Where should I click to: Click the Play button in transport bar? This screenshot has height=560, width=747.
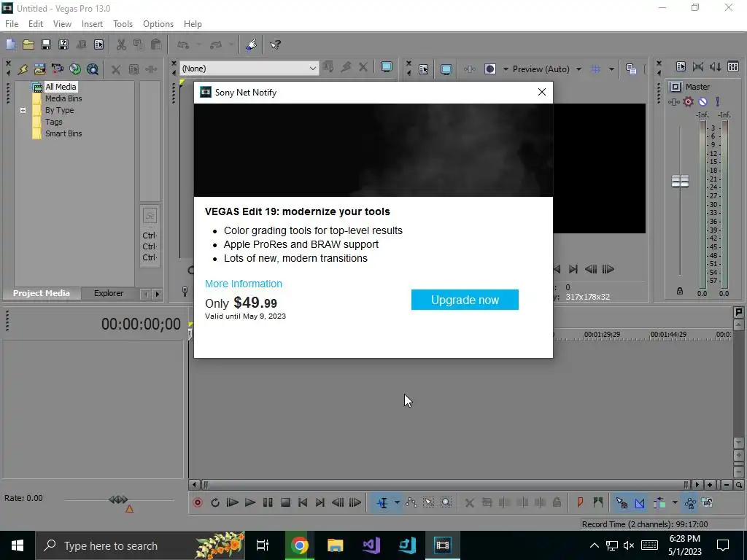[250, 502]
